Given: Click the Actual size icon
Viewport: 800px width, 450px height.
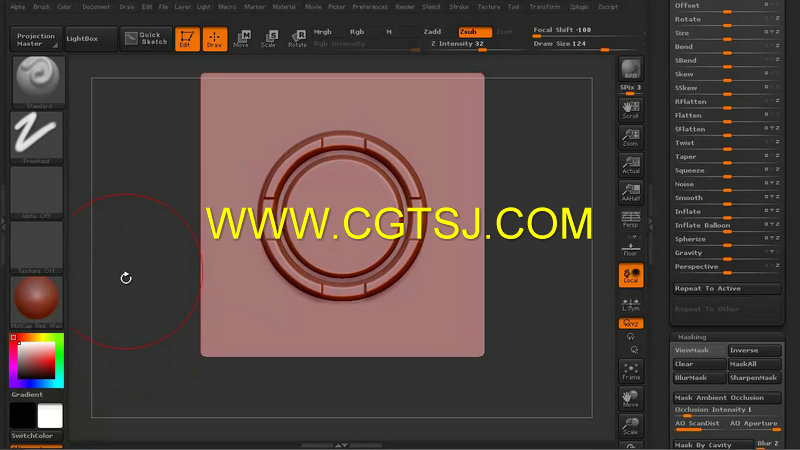Looking at the screenshot, I should [x=631, y=165].
